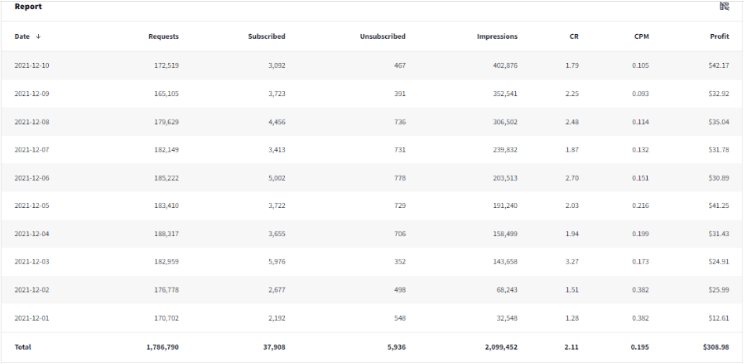Click unsubscribed value 467
This screenshot has width=744, height=364.
[x=400, y=65]
